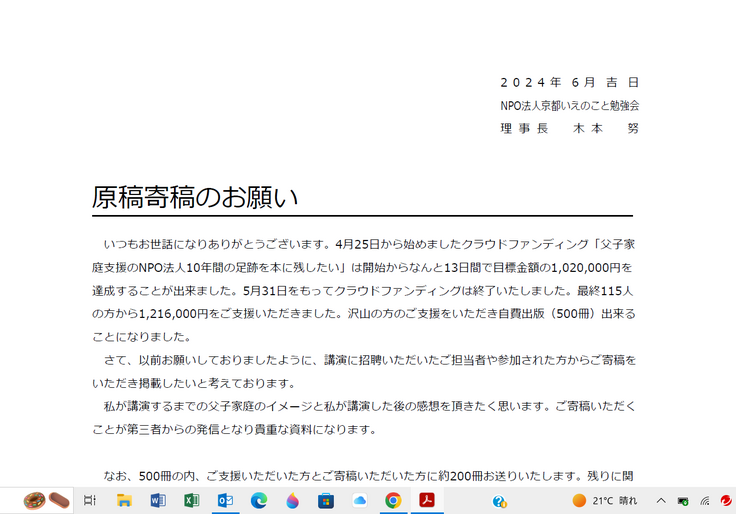736x514 pixels.
Task: Launch Microsoft Excel from the taskbar
Action: pos(191,500)
